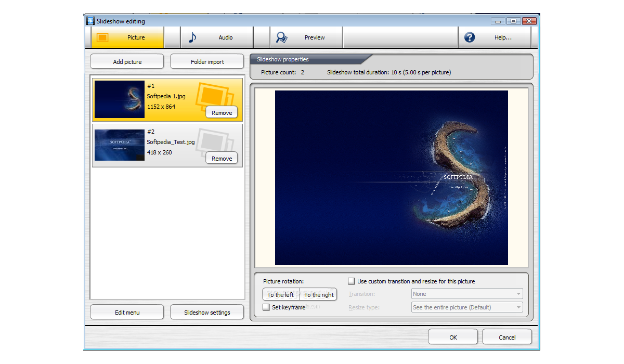Open the Help… tab

[495, 37]
